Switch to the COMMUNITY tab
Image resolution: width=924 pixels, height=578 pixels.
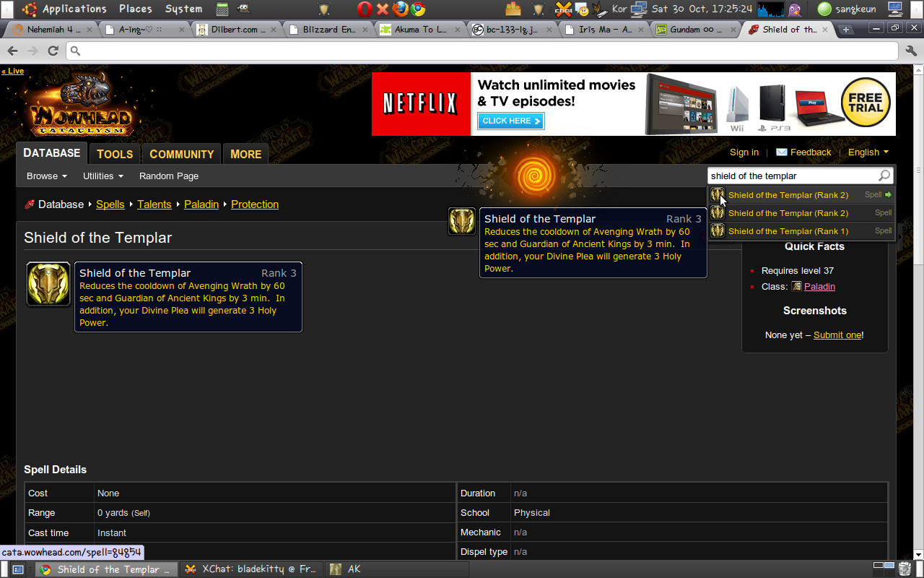click(181, 154)
